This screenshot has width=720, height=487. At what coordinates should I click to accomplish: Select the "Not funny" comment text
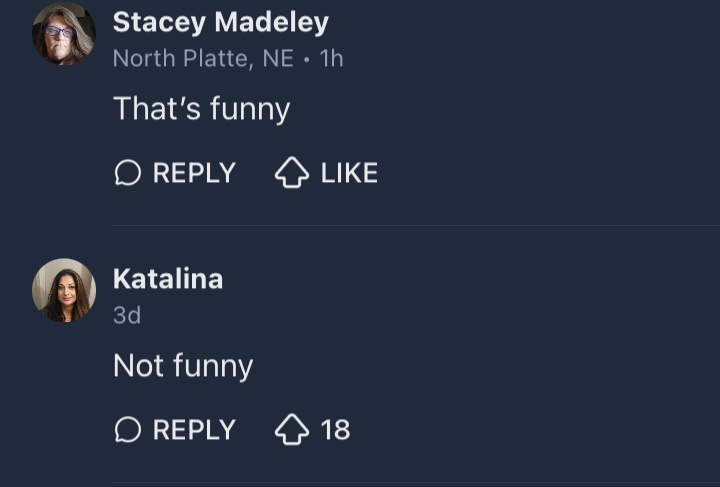(183, 366)
